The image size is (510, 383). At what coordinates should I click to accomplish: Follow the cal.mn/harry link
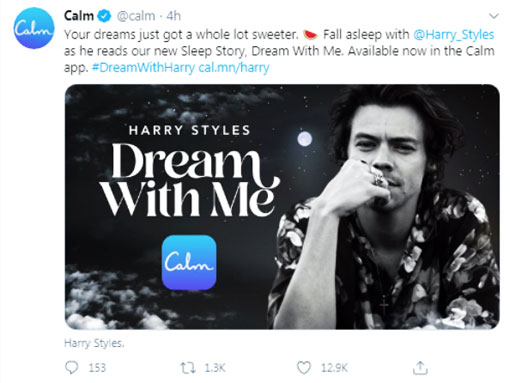(234, 67)
